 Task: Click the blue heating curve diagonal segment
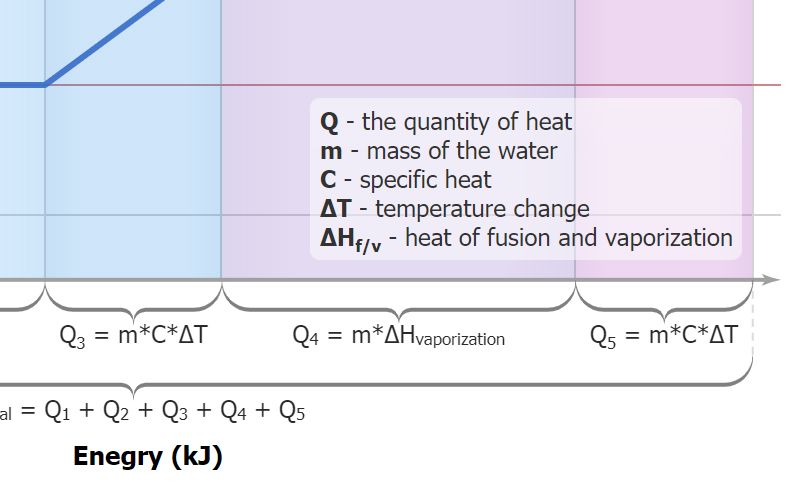105,40
